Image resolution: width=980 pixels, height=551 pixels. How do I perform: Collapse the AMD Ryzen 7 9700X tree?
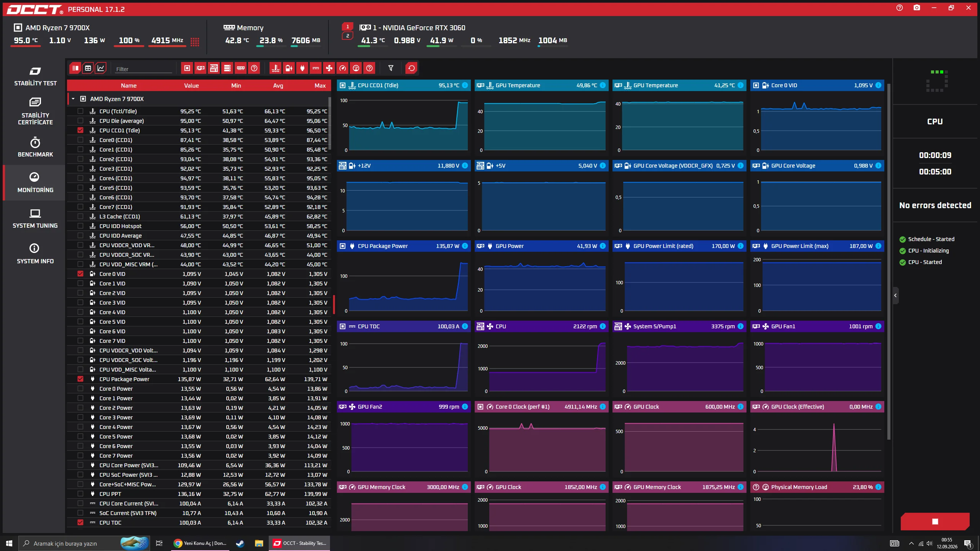tap(73, 99)
